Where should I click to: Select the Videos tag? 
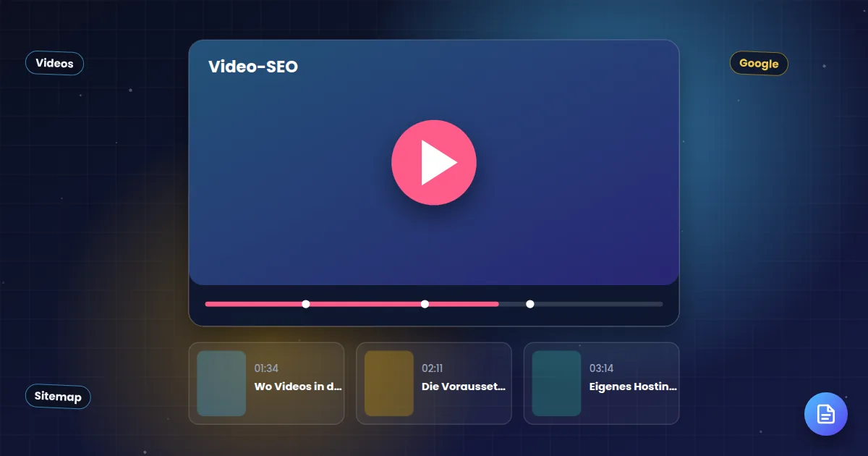tap(54, 64)
